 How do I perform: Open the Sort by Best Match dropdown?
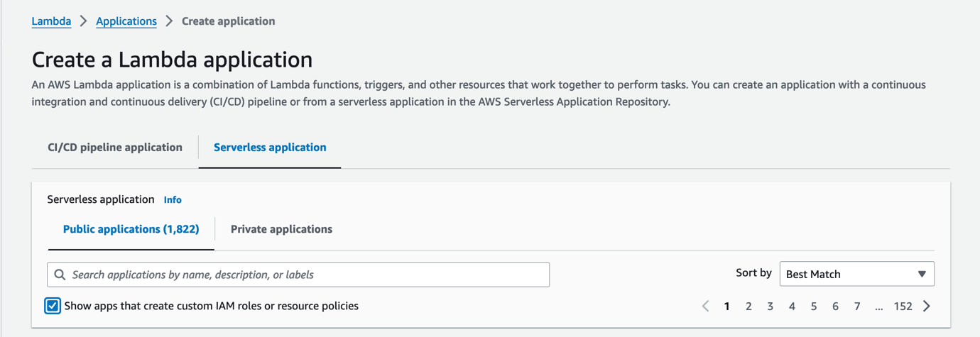(856, 274)
